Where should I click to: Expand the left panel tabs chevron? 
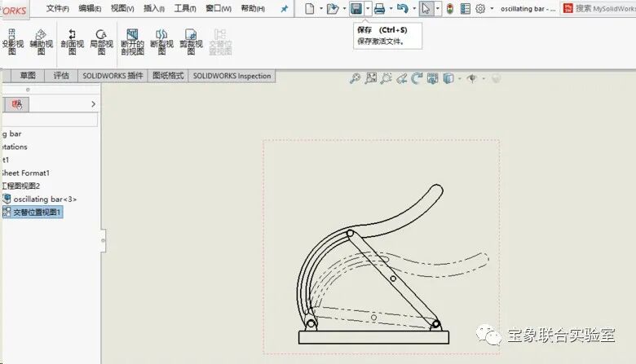click(x=93, y=104)
